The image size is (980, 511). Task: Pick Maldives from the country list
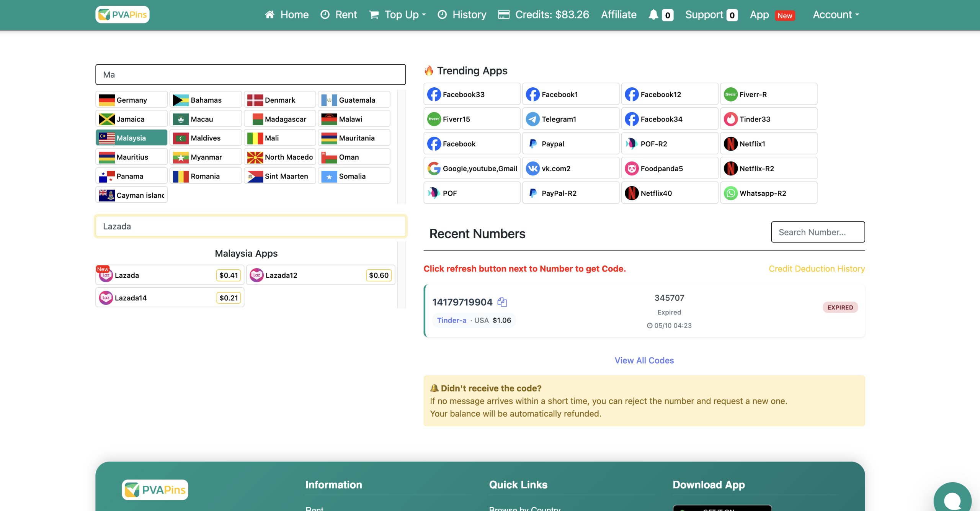coord(206,138)
